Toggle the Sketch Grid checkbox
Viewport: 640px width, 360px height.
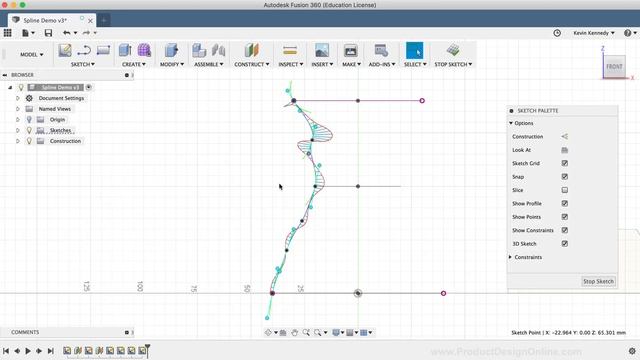[565, 163]
